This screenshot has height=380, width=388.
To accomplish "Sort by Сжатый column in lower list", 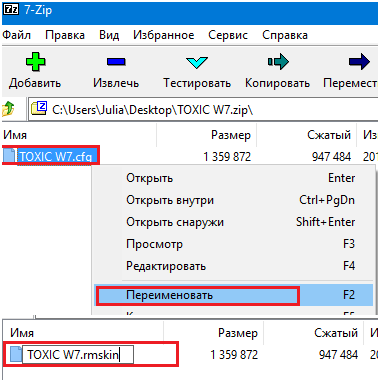I will [313, 333].
